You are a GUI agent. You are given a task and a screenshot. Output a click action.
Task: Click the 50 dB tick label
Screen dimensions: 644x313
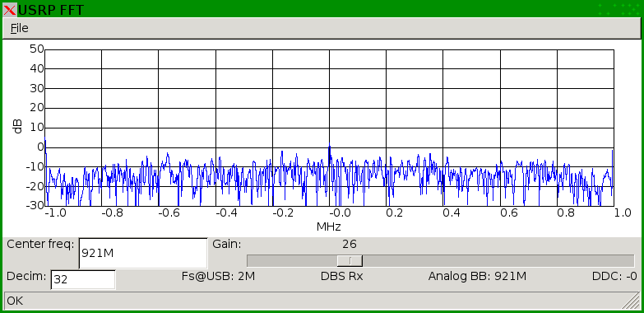(x=36, y=49)
